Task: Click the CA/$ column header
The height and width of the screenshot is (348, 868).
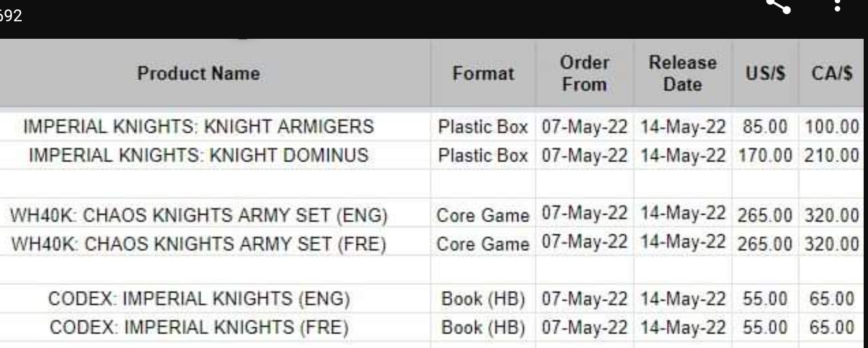Action: pyautogui.click(x=832, y=73)
